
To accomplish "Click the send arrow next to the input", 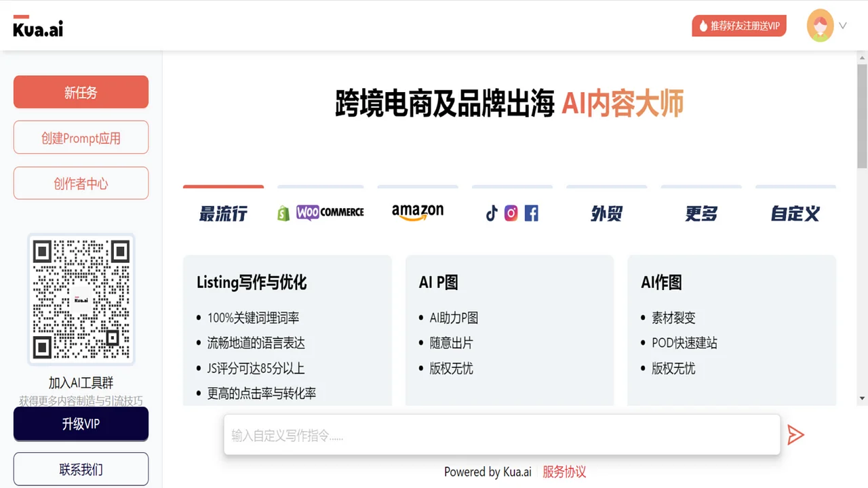I will pyautogui.click(x=795, y=434).
